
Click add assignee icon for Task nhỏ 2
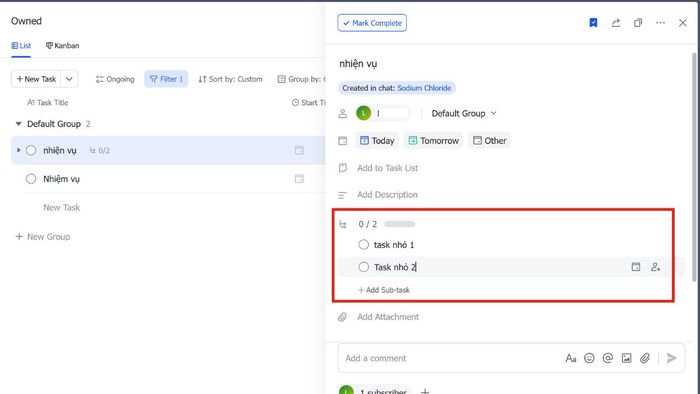(655, 267)
